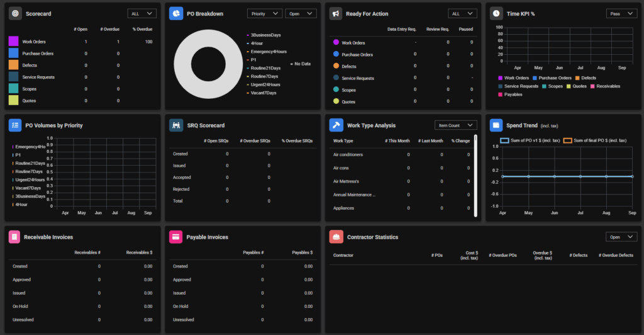Click the Time KPI clock icon

point(497,13)
